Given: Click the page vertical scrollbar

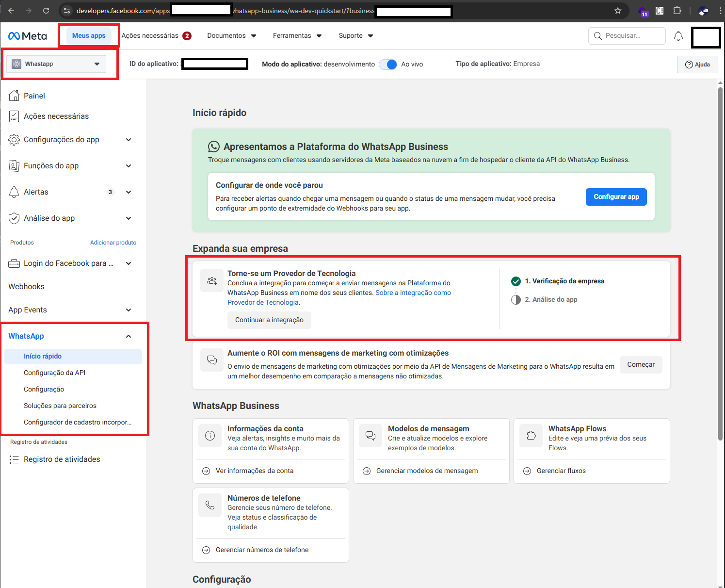Looking at the screenshot, I should tap(720, 262).
